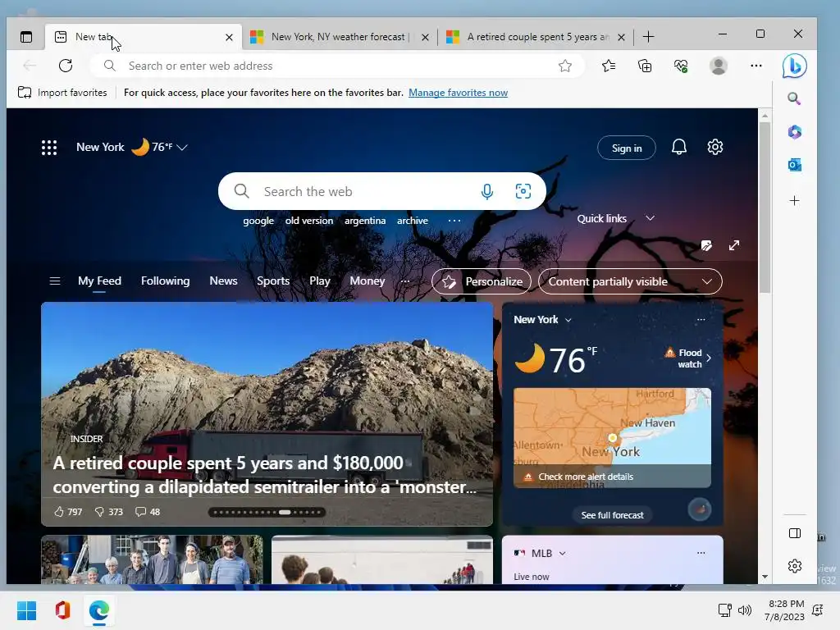This screenshot has height=630, width=840.
Task: Expand the Quick links chevron
Action: pyautogui.click(x=650, y=218)
